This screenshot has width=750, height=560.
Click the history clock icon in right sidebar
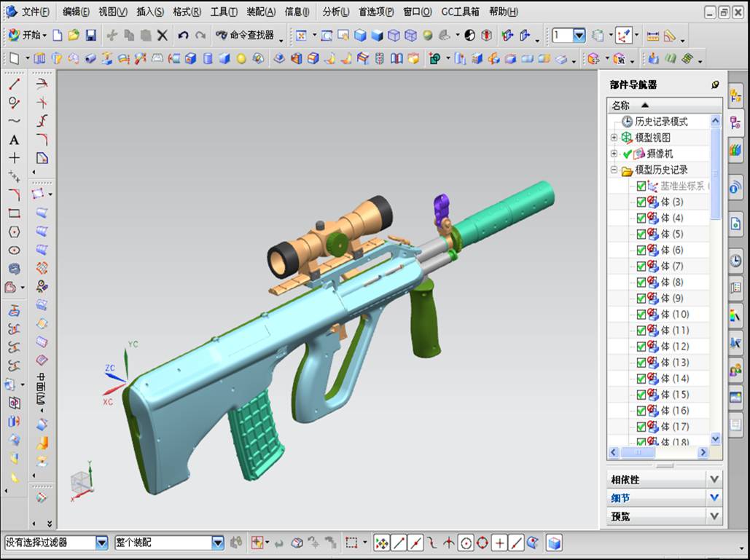click(x=735, y=261)
